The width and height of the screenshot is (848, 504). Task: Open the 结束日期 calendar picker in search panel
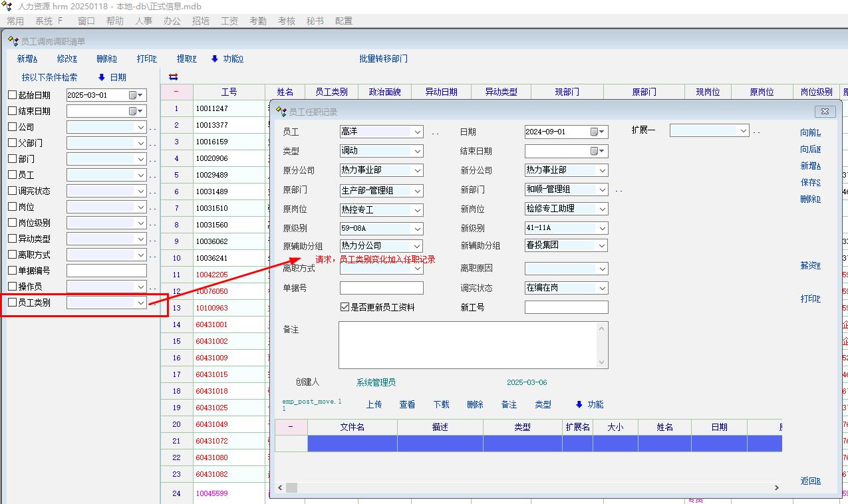coord(133,111)
